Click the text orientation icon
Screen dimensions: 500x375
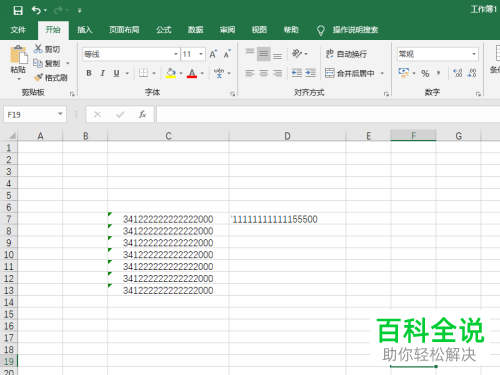(x=297, y=53)
